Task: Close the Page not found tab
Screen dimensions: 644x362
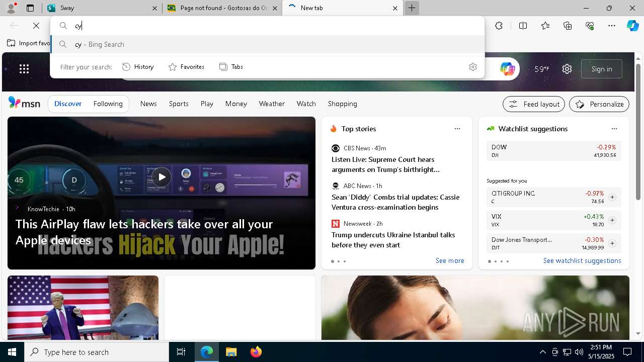Action: pos(275,8)
